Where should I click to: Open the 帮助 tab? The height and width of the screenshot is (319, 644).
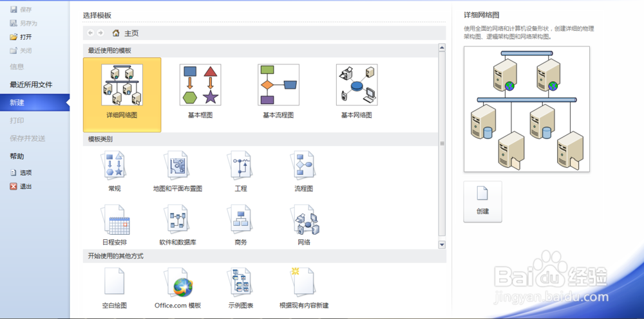[x=17, y=156]
